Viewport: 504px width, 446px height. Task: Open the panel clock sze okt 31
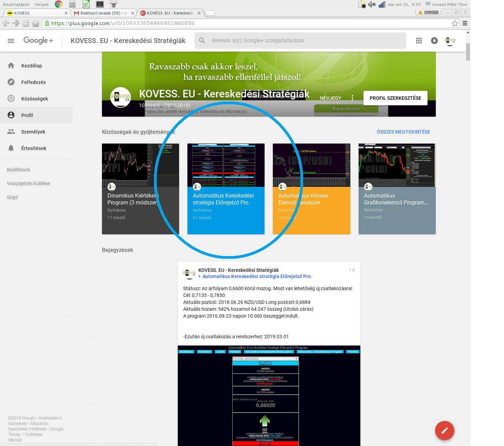(x=404, y=4)
